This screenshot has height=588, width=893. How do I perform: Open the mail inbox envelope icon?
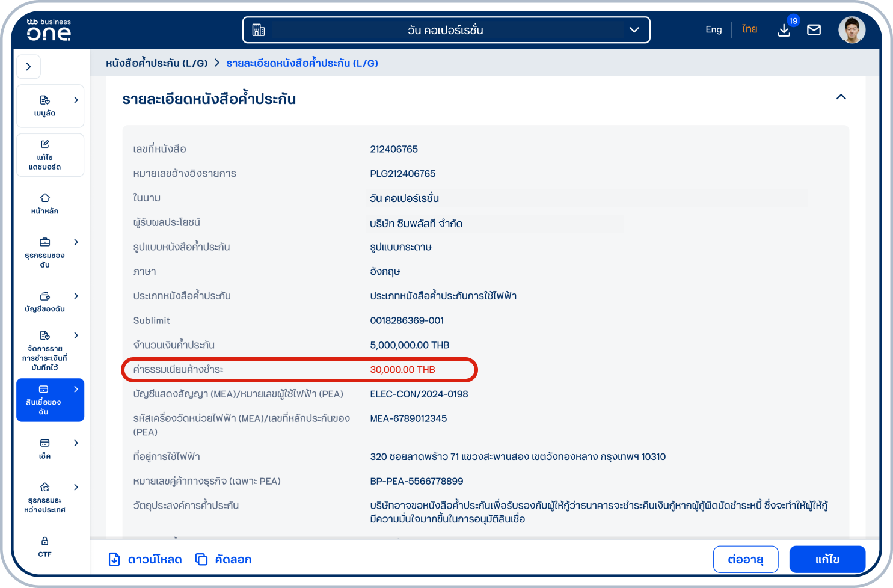point(814,30)
